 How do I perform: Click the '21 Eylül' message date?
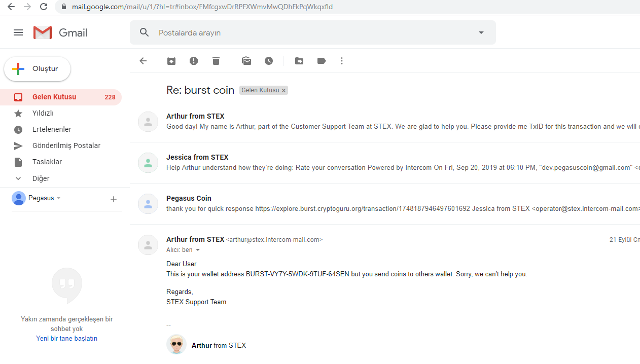[625, 240]
